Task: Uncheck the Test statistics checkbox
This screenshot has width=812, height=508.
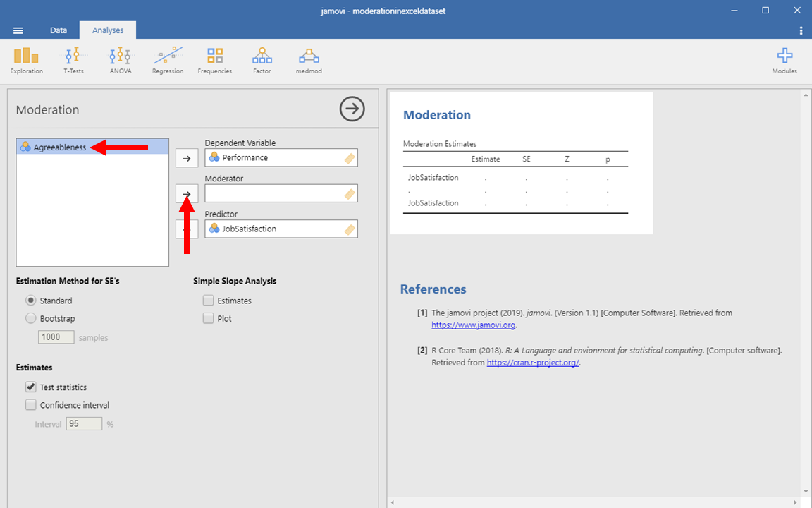Action: click(31, 387)
